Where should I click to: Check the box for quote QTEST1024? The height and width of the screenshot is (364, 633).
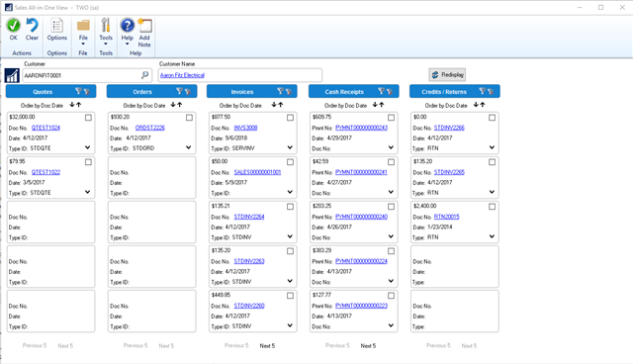click(88, 118)
